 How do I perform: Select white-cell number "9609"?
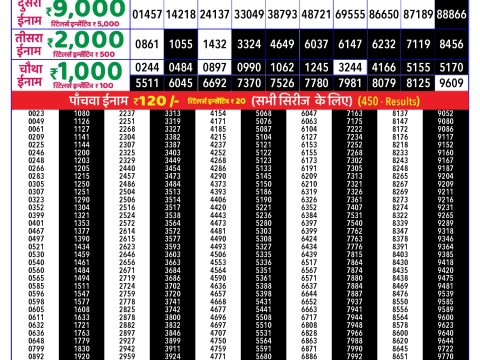click(452, 83)
